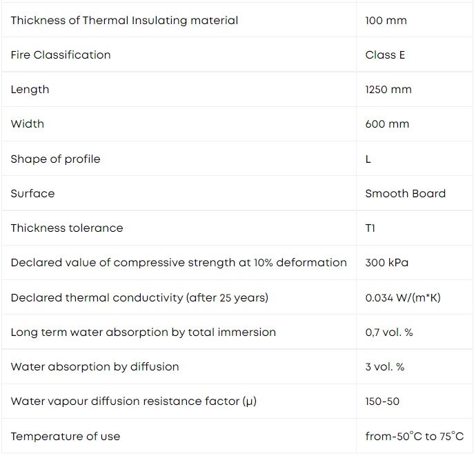Click the Fire Classification row label

click(61, 55)
